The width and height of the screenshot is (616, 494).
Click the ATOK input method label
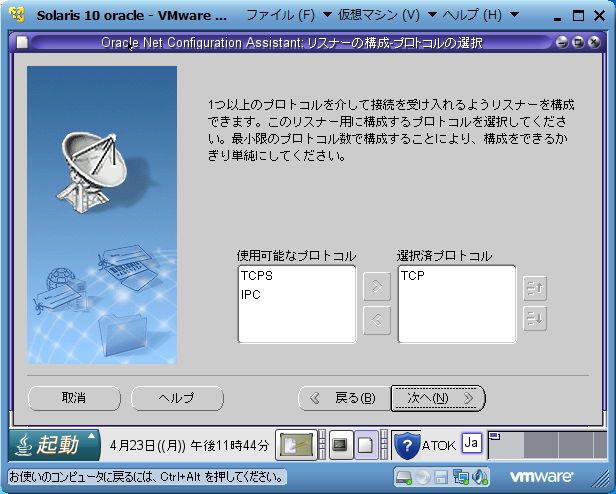tap(439, 446)
